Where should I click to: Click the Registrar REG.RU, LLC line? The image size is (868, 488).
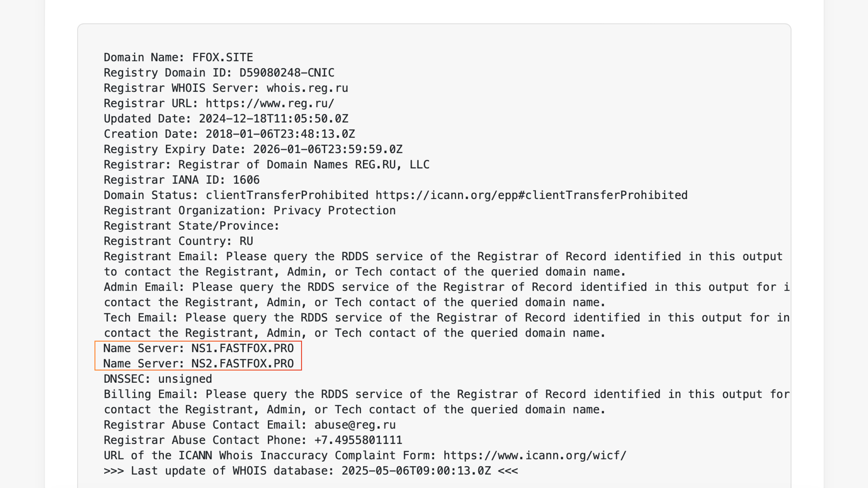click(267, 165)
